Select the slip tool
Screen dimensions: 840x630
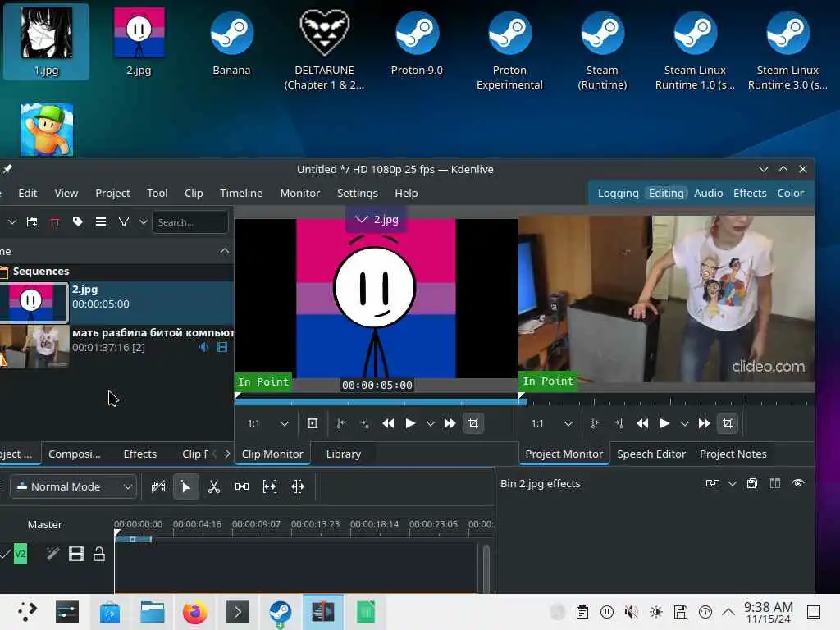[x=269, y=486]
